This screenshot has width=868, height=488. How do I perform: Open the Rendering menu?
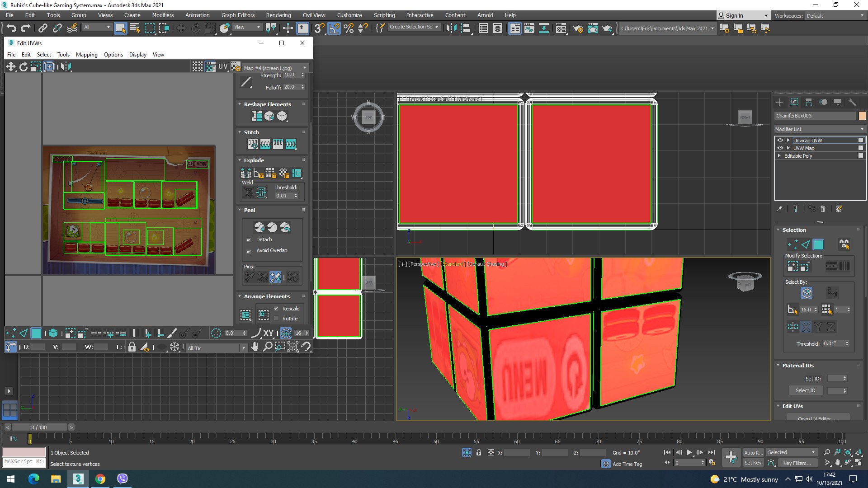[278, 15]
